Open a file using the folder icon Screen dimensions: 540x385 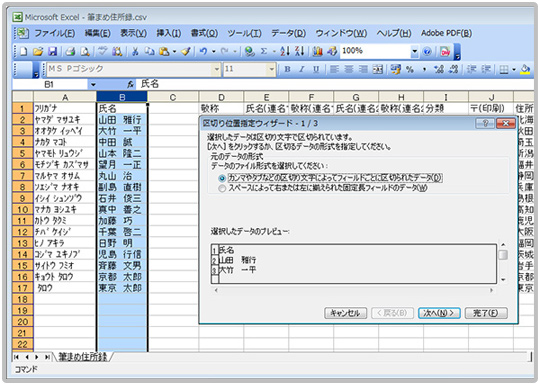[x=38, y=52]
